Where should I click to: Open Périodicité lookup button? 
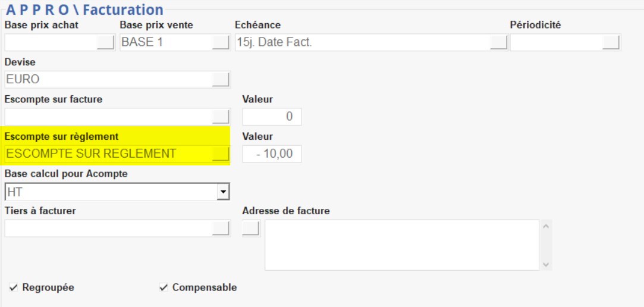(611, 42)
